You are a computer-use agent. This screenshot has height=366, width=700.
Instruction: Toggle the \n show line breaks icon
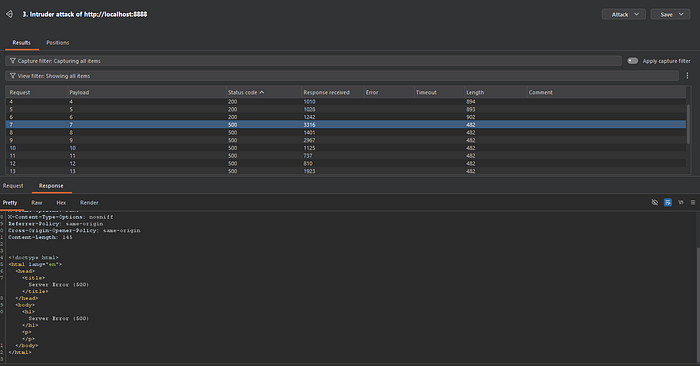681,203
